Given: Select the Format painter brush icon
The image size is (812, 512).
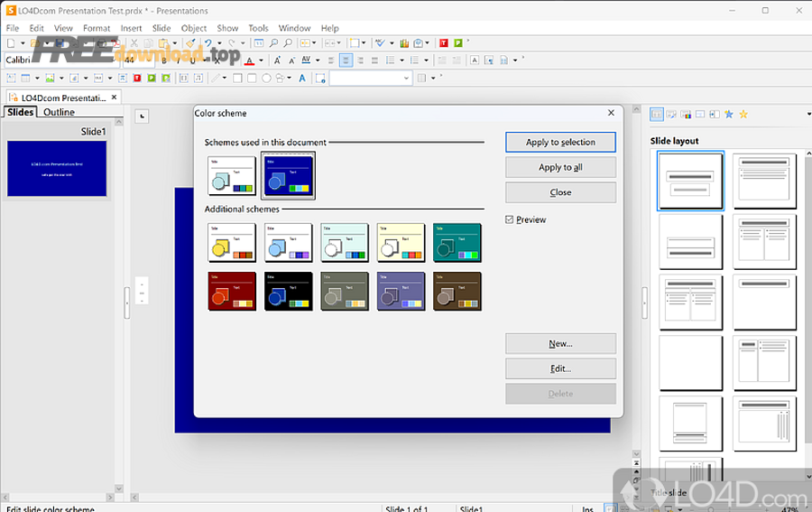Looking at the screenshot, I should coord(190,43).
